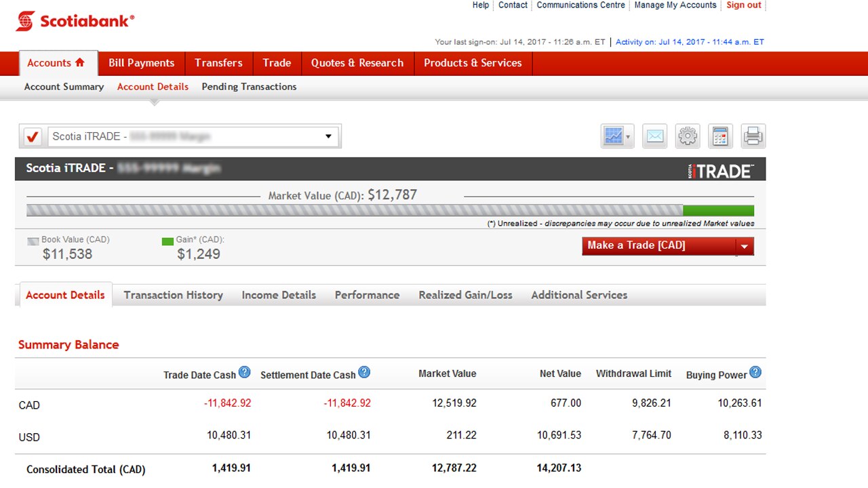Viewport: 868px width, 488px height.
Task: Open the Scotia iTRADE account dropdown
Action: pos(194,136)
